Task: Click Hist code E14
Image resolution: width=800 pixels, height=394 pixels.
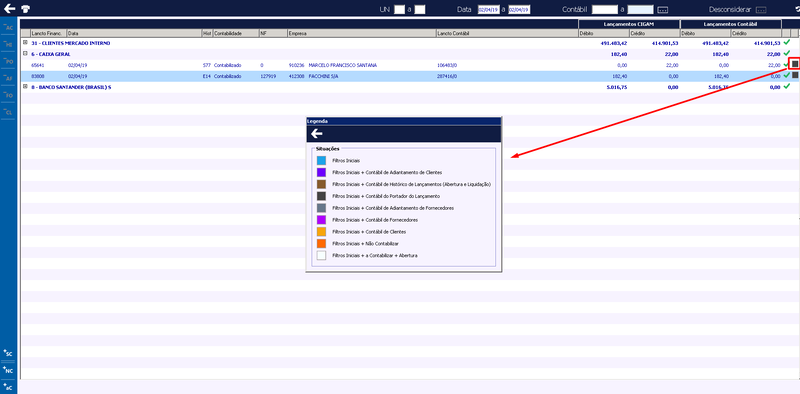Action: coord(206,76)
